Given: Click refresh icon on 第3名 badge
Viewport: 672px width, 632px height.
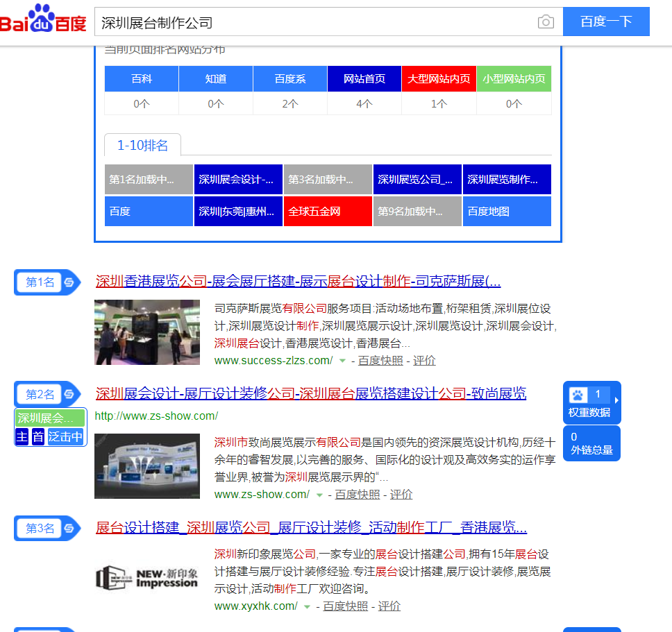Looking at the screenshot, I should coord(69,529).
